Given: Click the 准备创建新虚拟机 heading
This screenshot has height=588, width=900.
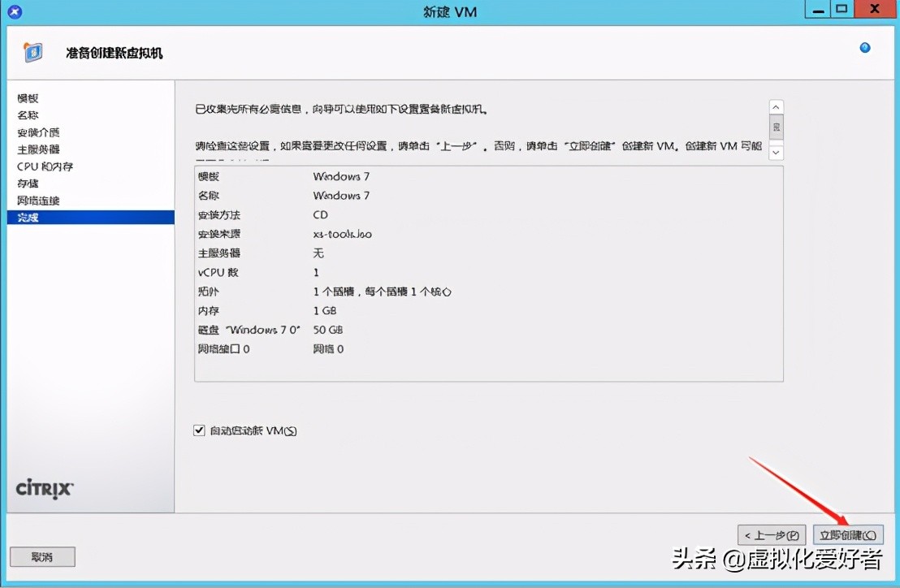Looking at the screenshot, I should pos(115,54).
